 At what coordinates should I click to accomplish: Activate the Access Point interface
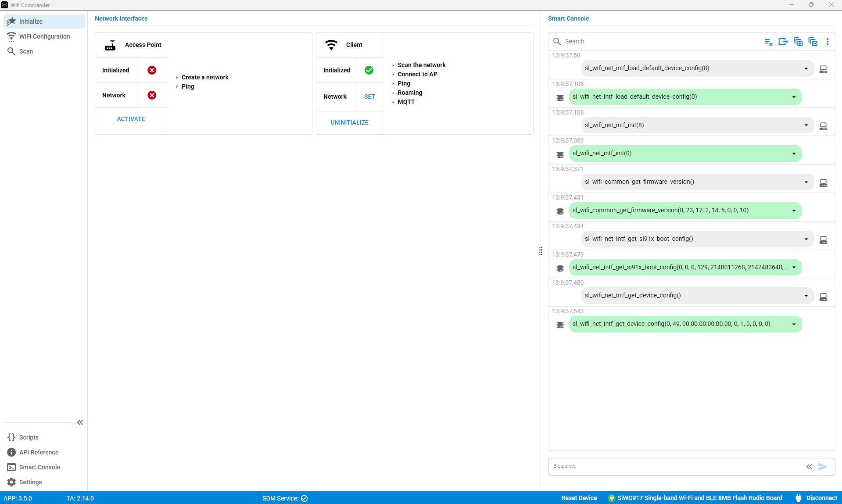pyautogui.click(x=131, y=119)
